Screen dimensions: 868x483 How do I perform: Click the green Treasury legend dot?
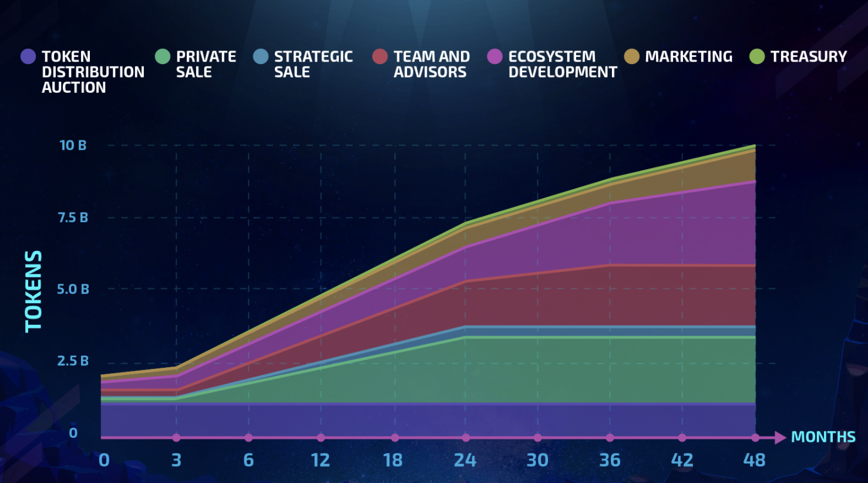(757, 56)
